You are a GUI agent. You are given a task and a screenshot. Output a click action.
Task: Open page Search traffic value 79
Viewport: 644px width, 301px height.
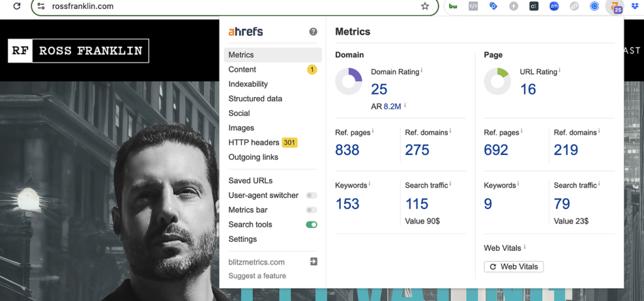[x=562, y=203]
